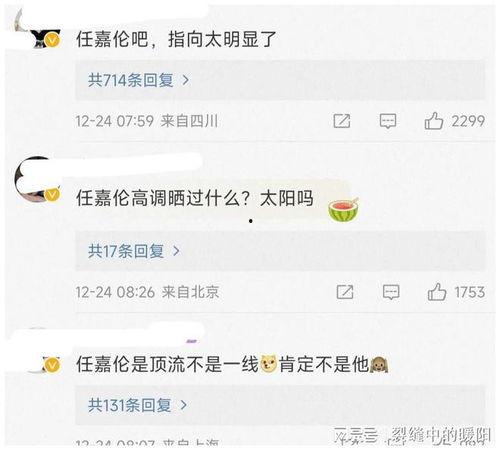Select the comment 任嘉伦是顶流不是一线
500x450 pixels.
(167, 364)
